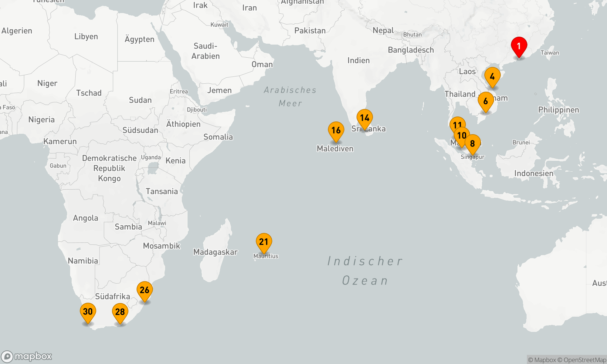This screenshot has height=364, width=607.
Task: Click orange map pin number 6
Action: pyautogui.click(x=486, y=101)
